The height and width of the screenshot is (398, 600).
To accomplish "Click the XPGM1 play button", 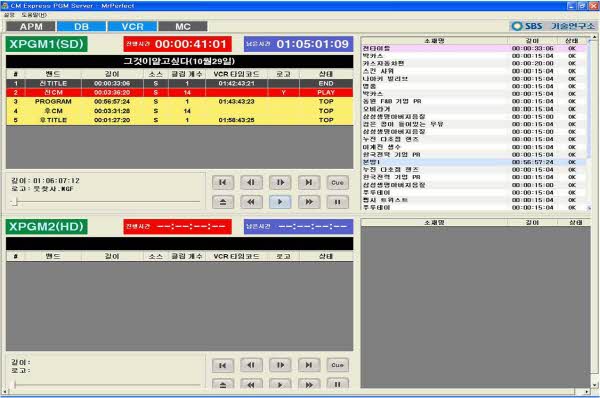I will coord(280,202).
